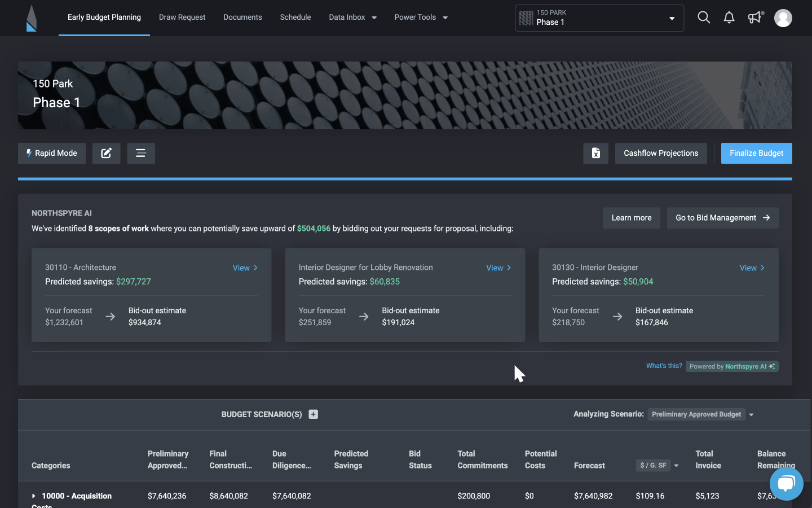The width and height of the screenshot is (812, 508).
Task: Click the $5,123 total invoice value
Action: (707, 496)
